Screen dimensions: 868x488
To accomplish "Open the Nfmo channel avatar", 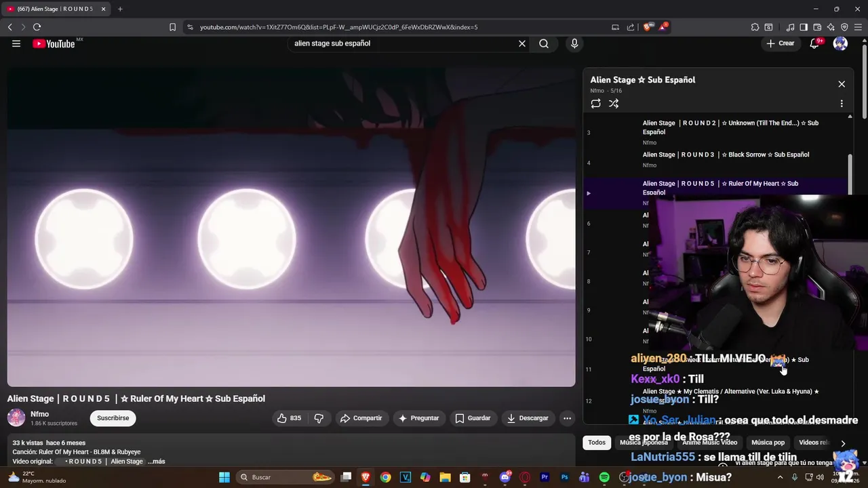I will (x=16, y=418).
